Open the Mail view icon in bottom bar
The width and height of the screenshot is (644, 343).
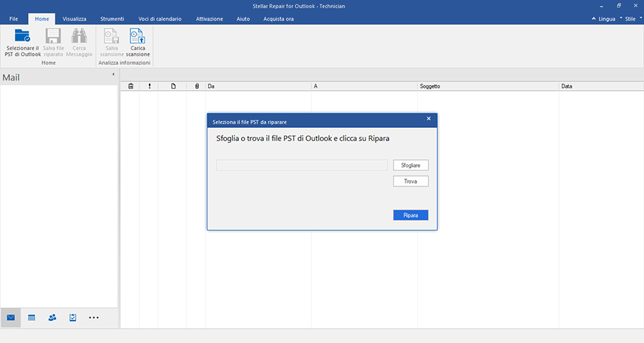(x=11, y=317)
